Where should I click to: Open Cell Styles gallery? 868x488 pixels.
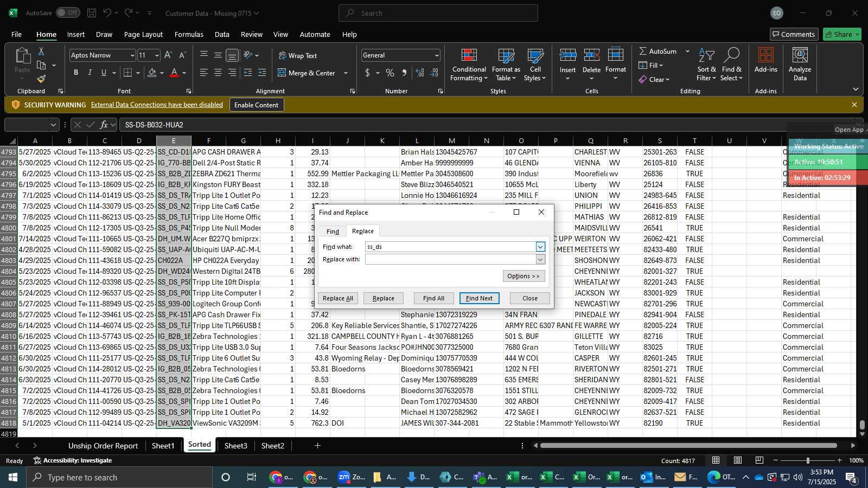(x=535, y=65)
